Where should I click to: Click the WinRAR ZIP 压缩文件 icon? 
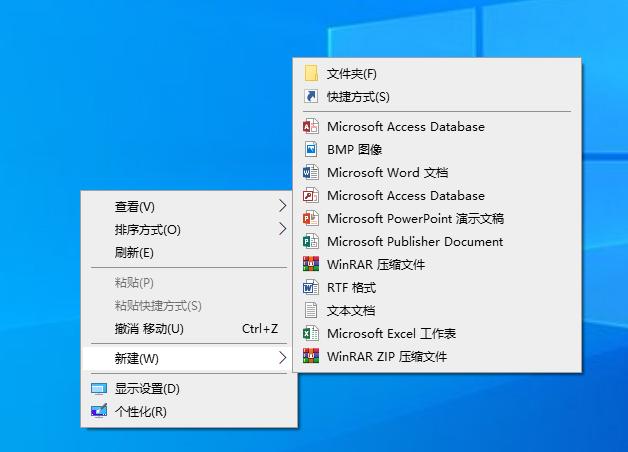[x=311, y=356]
